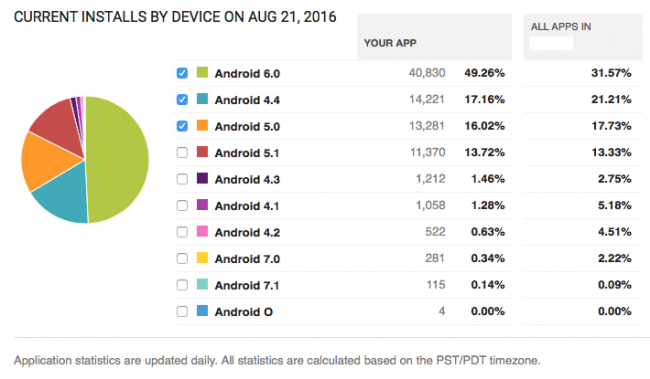Check the Android 4.3 checkbox
The height and width of the screenshot is (379, 650).
click(x=182, y=179)
